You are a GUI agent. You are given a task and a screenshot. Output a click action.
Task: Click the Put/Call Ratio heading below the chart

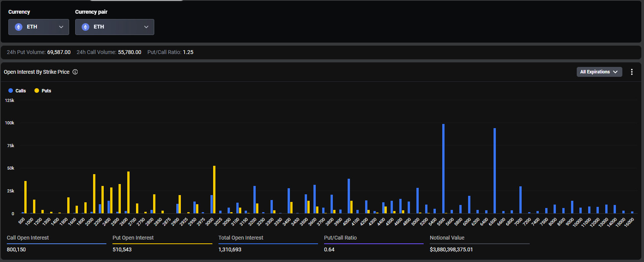pos(340,238)
